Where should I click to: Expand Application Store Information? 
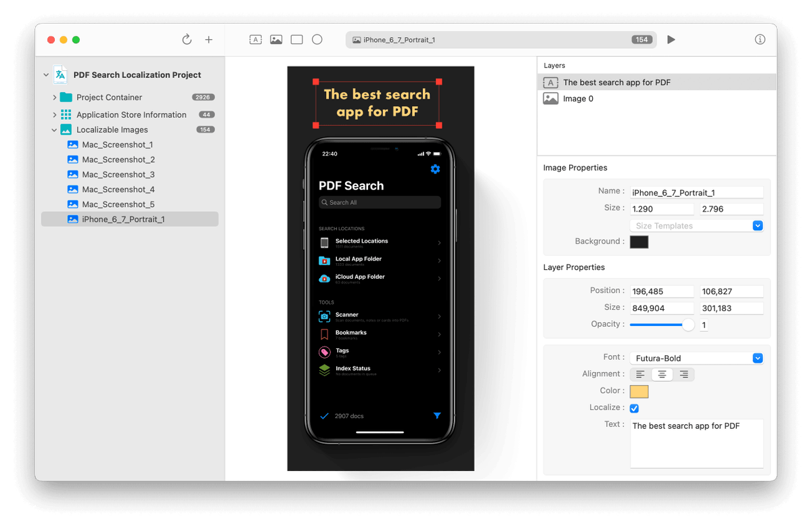tap(54, 115)
